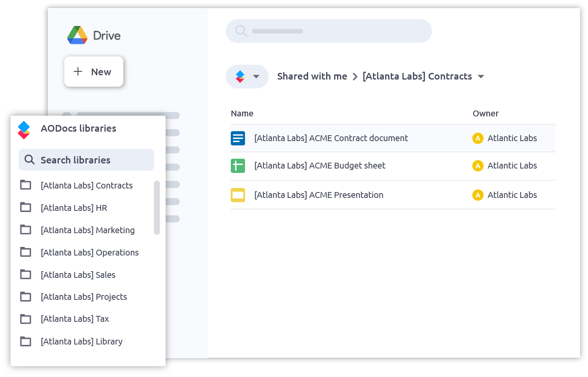
Task: Open the [Atlanta Labs] Operations library
Action: [x=90, y=252]
